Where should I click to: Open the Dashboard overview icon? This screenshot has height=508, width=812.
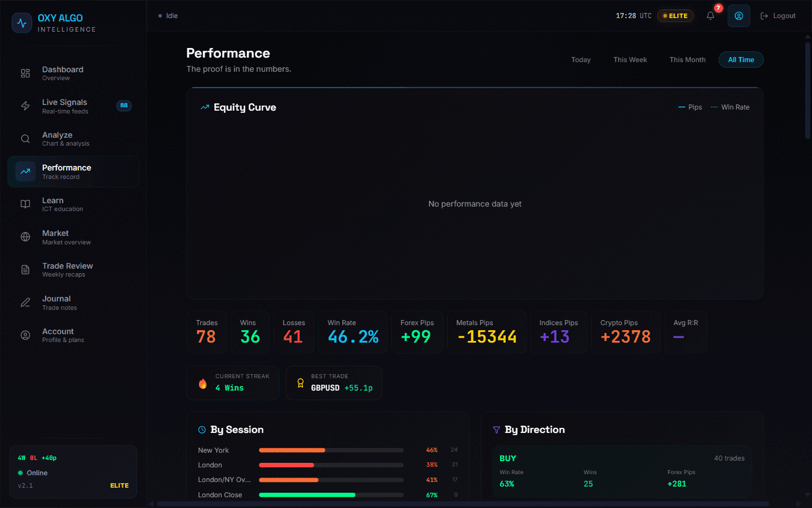(x=25, y=73)
